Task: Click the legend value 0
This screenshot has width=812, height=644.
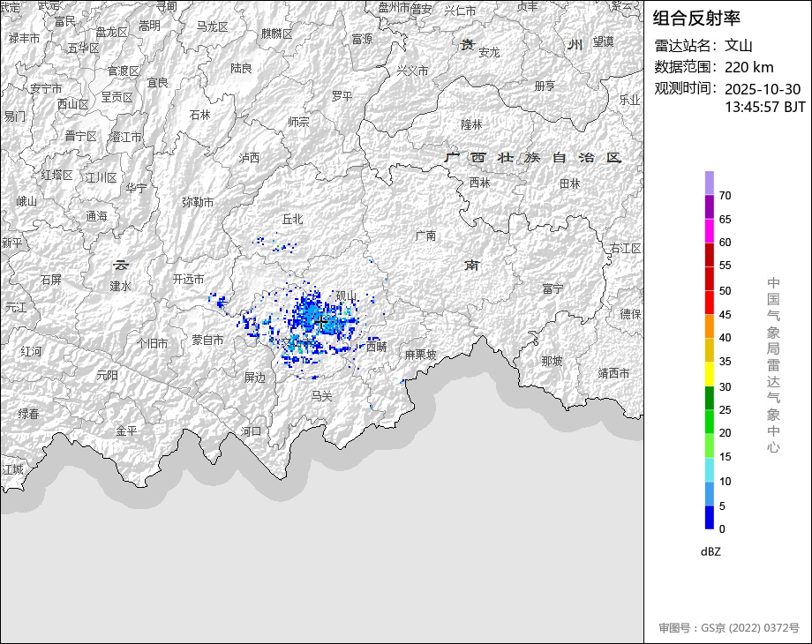Action: [x=722, y=529]
